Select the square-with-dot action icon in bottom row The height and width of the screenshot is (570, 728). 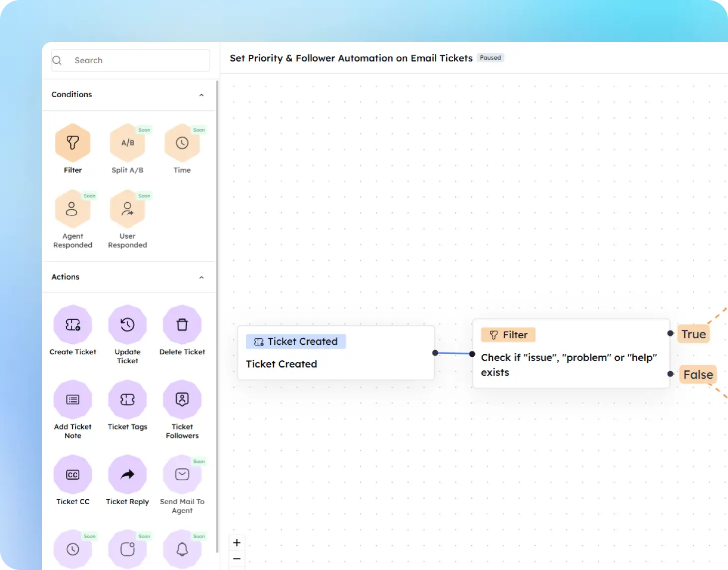point(128,549)
